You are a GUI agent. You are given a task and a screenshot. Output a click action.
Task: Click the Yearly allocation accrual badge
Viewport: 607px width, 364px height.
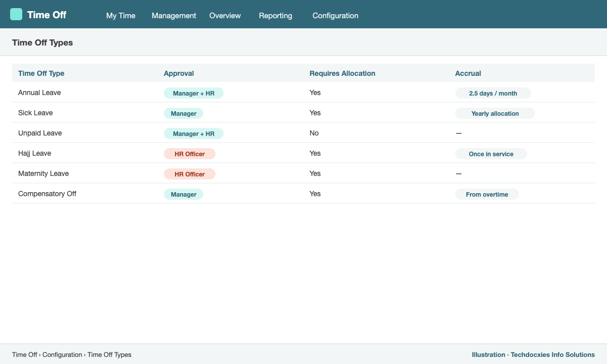pos(495,113)
